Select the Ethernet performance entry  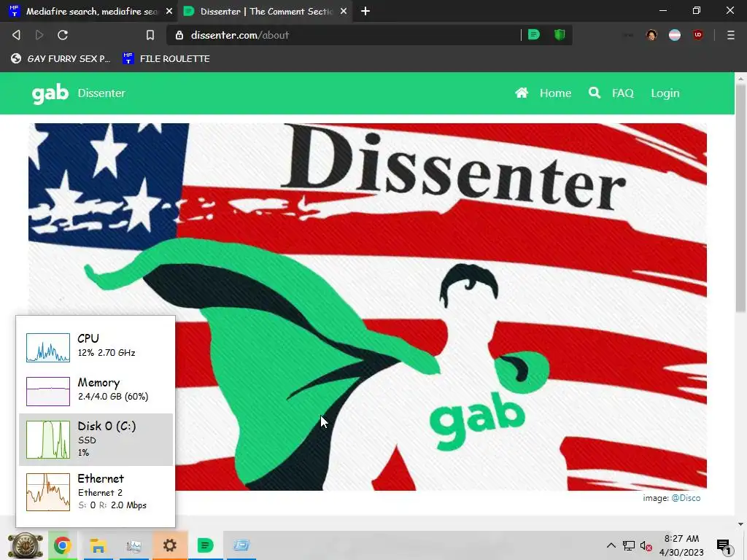click(x=96, y=492)
